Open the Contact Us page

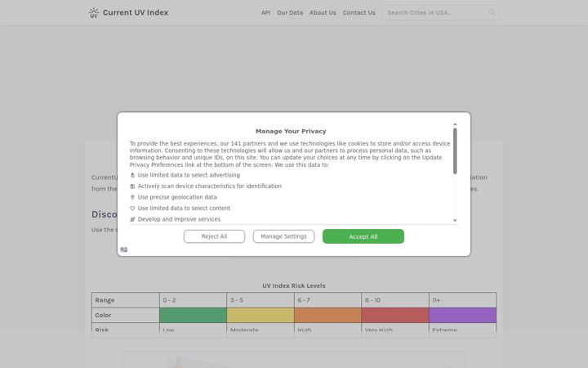click(359, 13)
